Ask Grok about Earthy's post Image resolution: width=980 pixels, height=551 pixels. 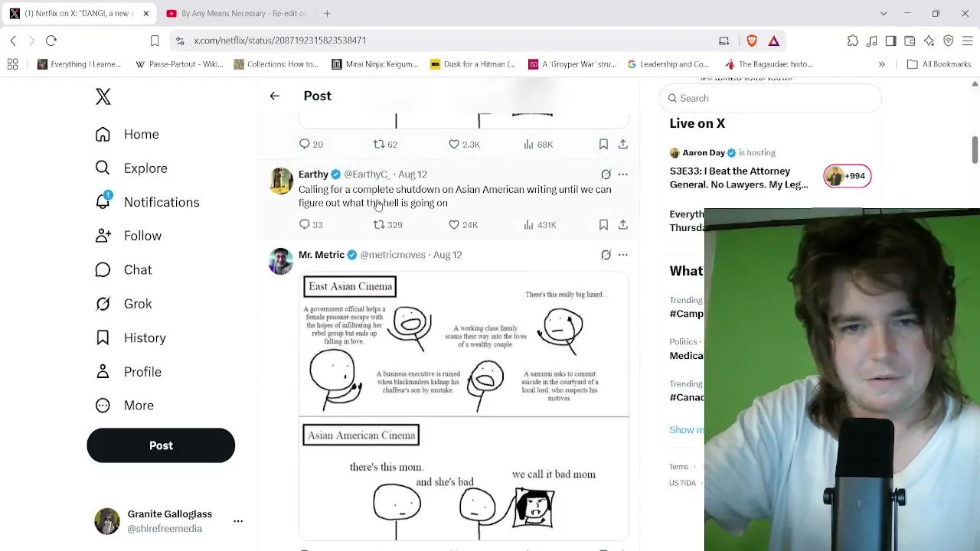coord(606,174)
